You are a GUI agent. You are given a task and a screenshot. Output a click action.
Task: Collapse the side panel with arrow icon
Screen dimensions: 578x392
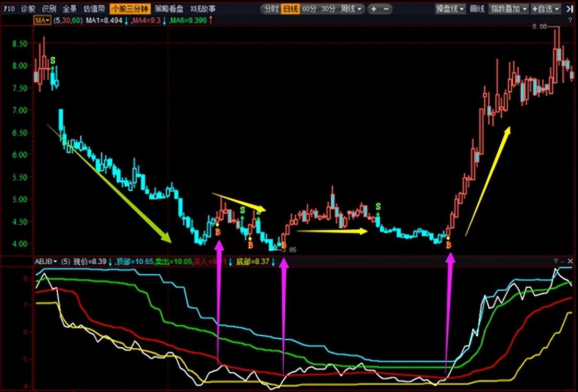coord(570,9)
